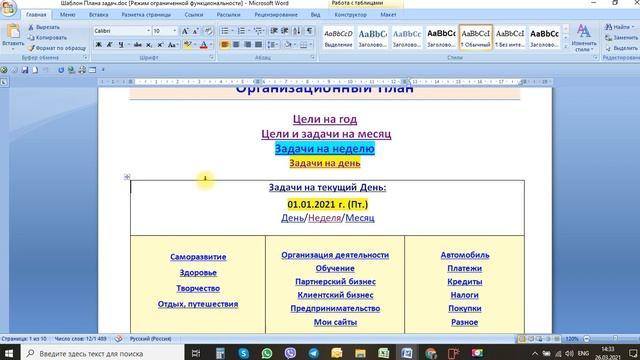
Task: Click the Find (Найти) button
Action: click(620, 27)
